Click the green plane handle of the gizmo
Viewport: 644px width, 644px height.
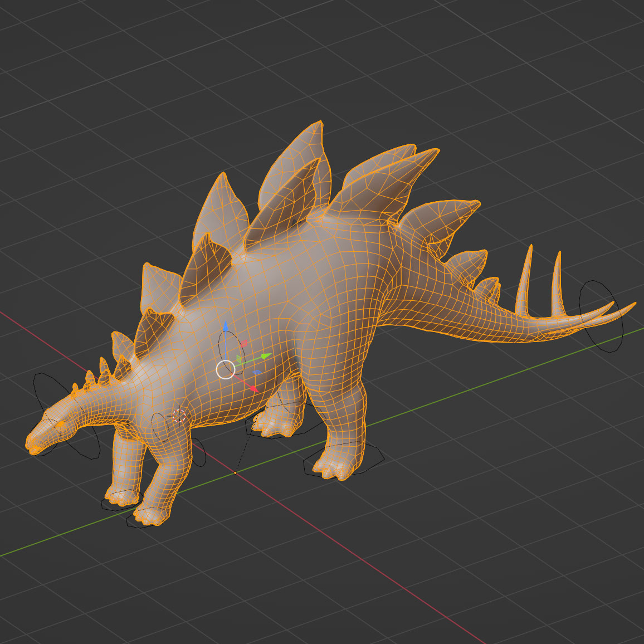click(x=238, y=358)
